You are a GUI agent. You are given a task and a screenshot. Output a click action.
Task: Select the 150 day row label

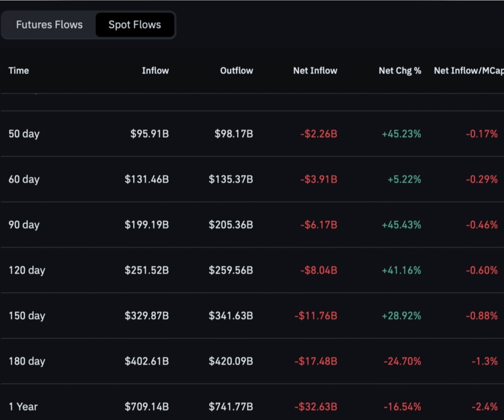coord(27,316)
